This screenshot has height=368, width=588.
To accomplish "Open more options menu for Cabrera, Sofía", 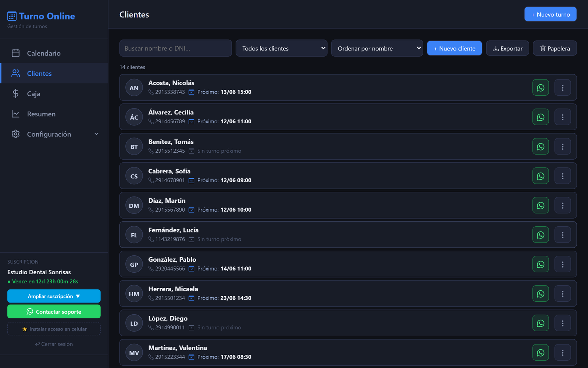I will pos(563,176).
